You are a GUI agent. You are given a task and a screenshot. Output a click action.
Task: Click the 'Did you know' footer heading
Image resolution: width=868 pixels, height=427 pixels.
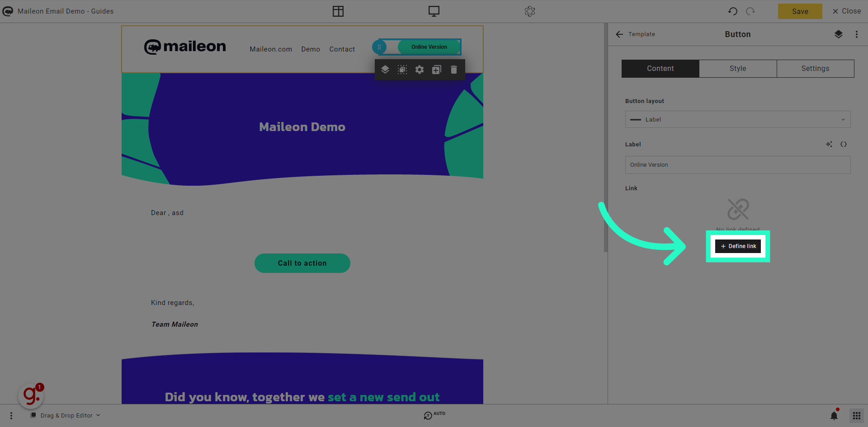(302, 397)
